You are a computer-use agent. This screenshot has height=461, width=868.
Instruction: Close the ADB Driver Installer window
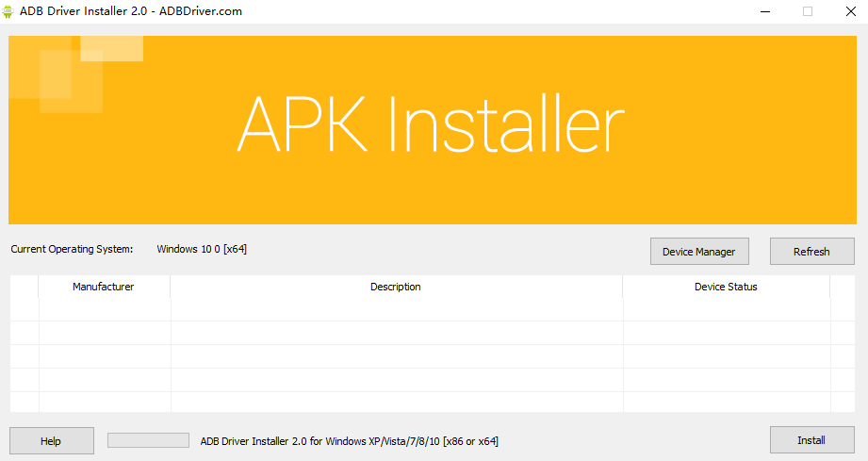point(850,11)
